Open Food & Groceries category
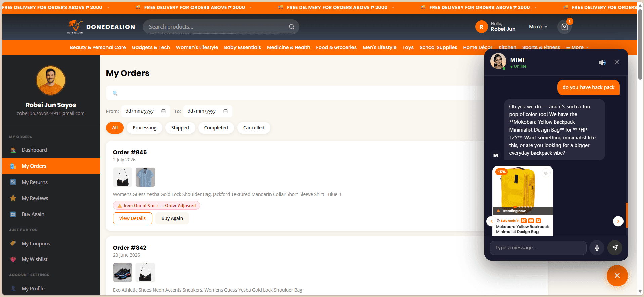Viewport: 644px width, 297px height. point(336,47)
